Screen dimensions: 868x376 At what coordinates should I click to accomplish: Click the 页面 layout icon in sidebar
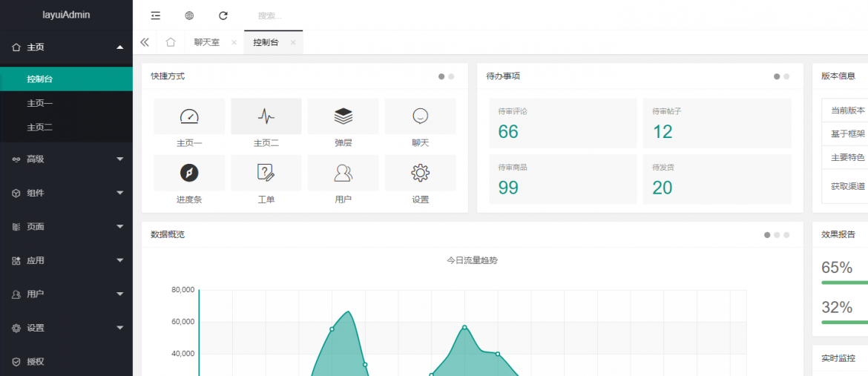pyautogui.click(x=16, y=227)
